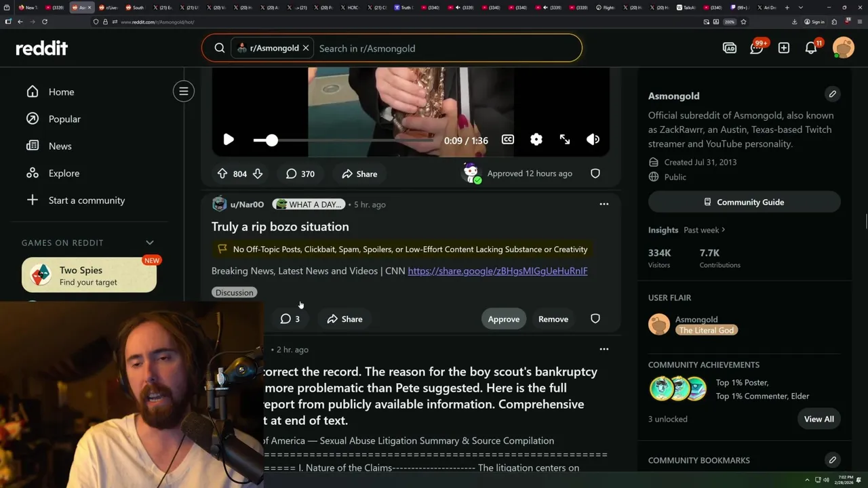Switch to the Truth browser tab

pyautogui.click(x=404, y=7)
